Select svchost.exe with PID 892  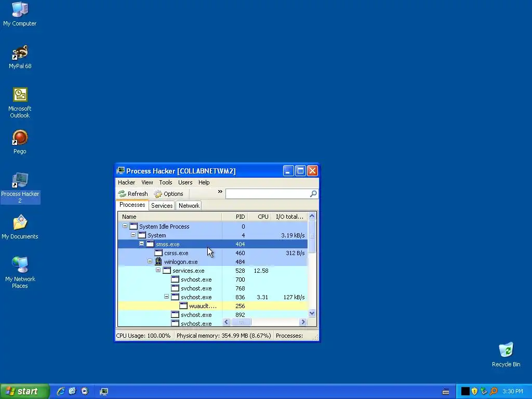(x=212, y=314)
